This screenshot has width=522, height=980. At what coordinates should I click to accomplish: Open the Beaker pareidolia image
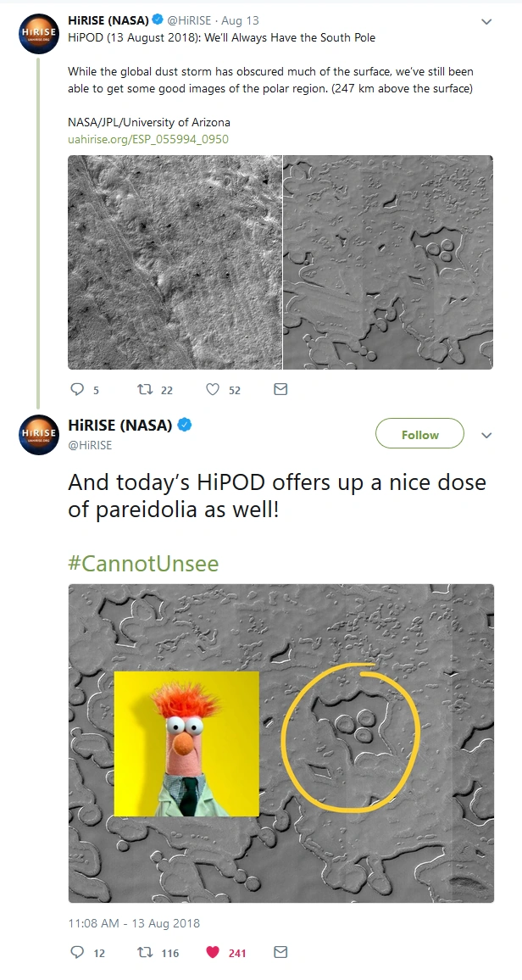[280, 743]
